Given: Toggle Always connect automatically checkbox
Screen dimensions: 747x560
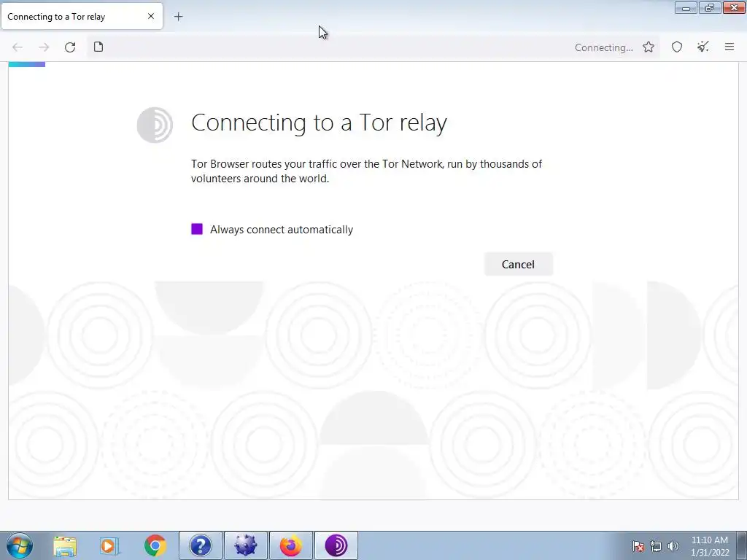Looking at the screenshot, I should 197,229.
